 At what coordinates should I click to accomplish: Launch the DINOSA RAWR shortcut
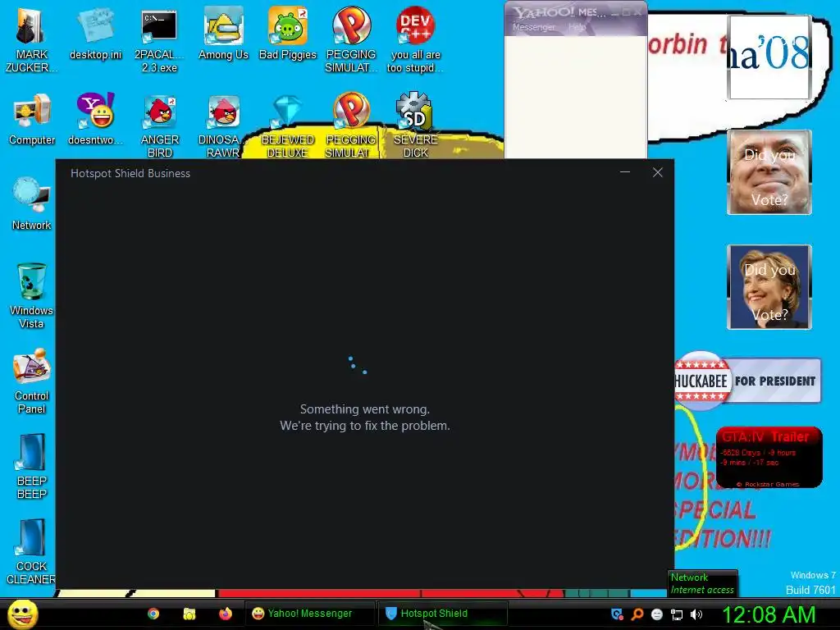[223, 126]
